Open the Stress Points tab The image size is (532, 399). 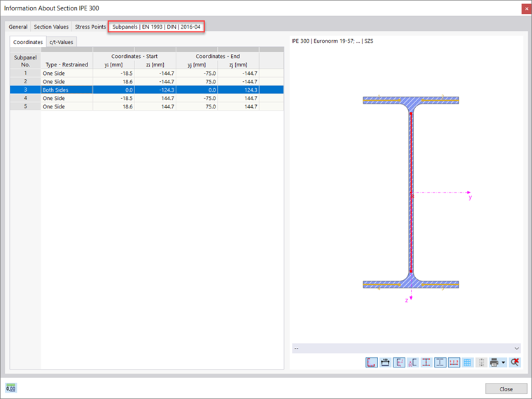[90, 27]
